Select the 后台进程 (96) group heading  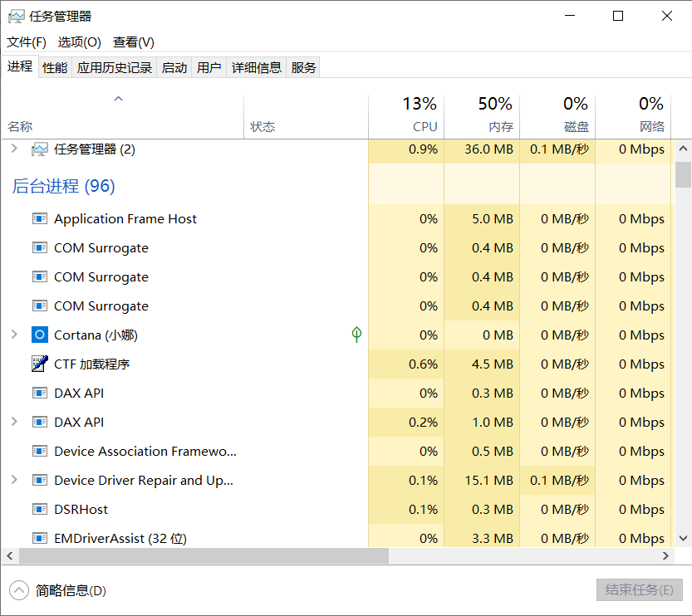pos(63,186)
